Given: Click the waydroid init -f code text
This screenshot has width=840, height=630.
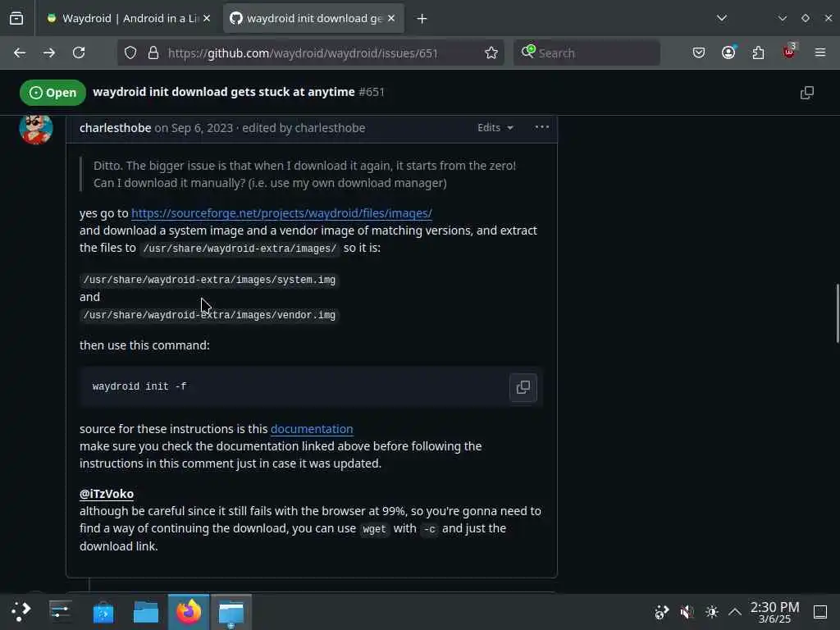Looking at the screenshot, I should click(139, 386).
